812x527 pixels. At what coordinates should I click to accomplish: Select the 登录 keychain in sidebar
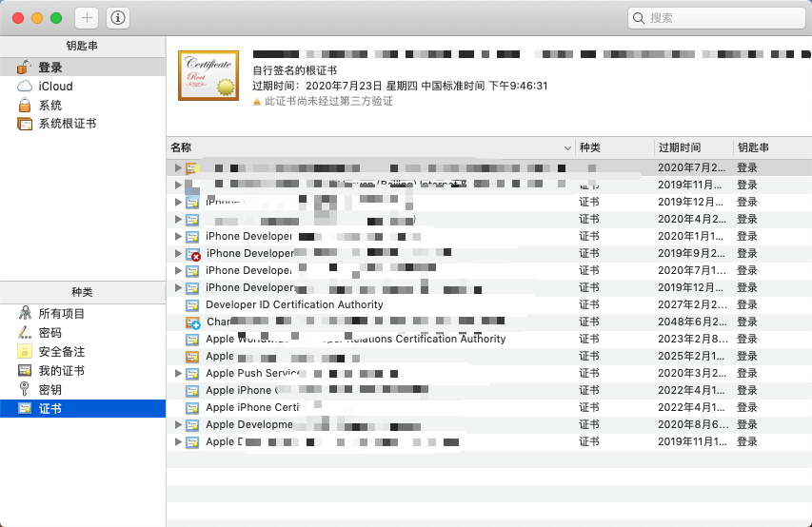click(83, 68)
